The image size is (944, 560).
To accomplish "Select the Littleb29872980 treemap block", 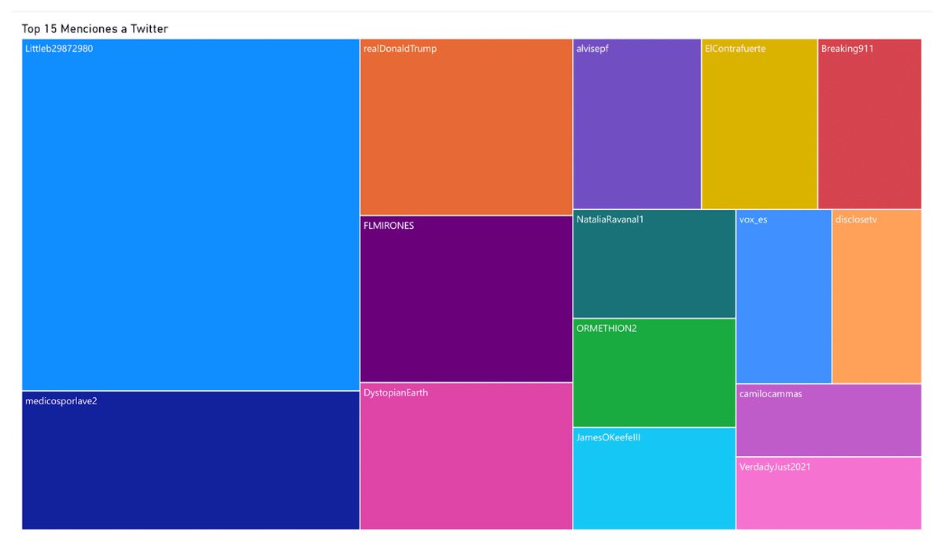I will click(x=190, y=215).
